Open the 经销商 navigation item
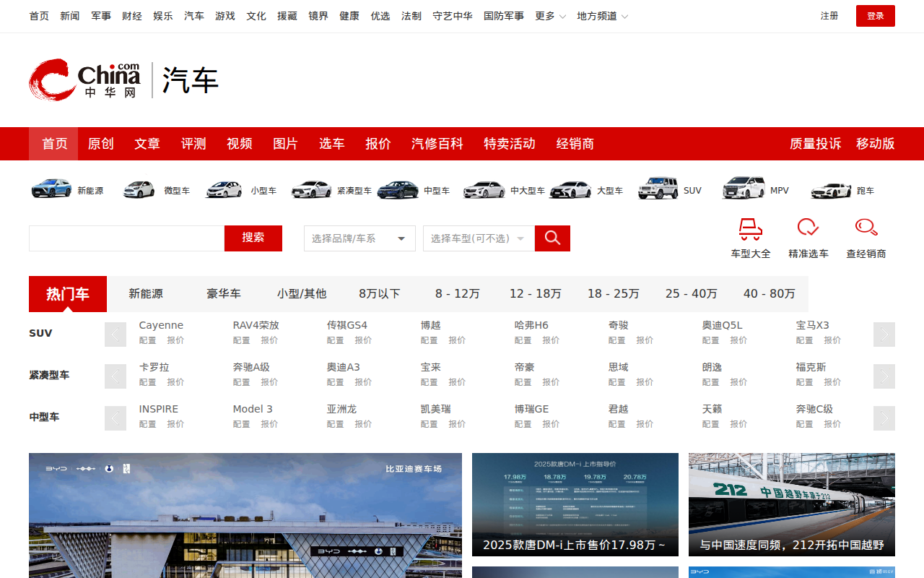Screen dimensions: 924x578 point(575,144)
